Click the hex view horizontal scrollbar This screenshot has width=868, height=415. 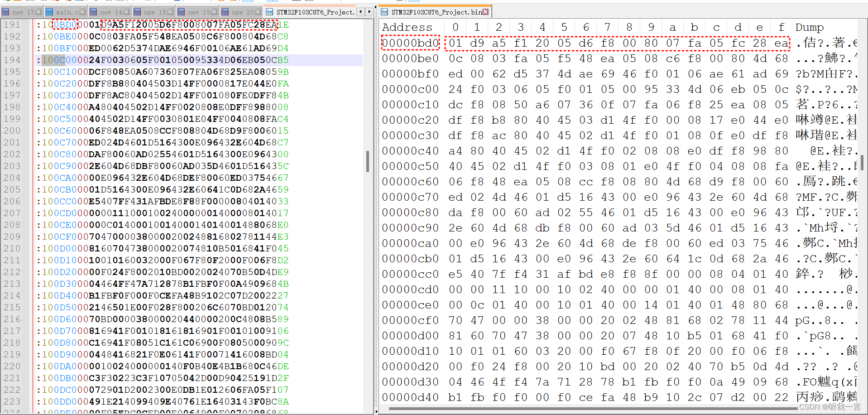coord(593,408)
